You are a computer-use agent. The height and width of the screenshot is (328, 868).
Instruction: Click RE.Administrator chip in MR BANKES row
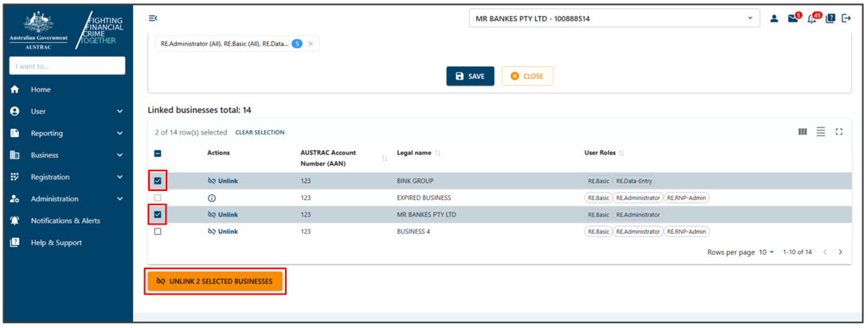(x=638, y=215)
